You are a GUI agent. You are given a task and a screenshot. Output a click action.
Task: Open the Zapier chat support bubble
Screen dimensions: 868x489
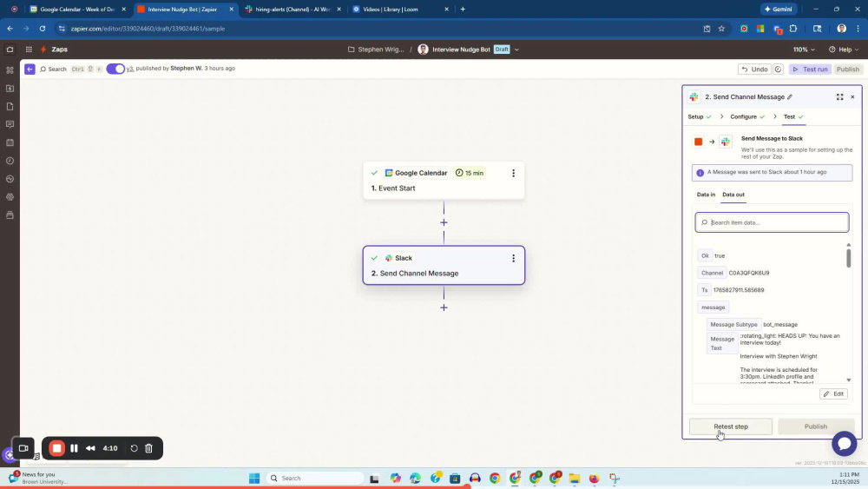(845, 443)
